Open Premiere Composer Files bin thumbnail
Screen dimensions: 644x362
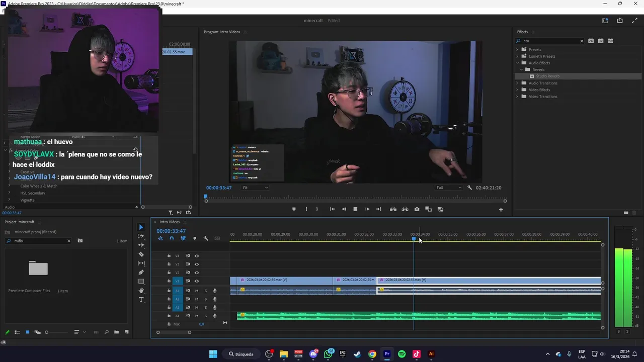[38, 268]
